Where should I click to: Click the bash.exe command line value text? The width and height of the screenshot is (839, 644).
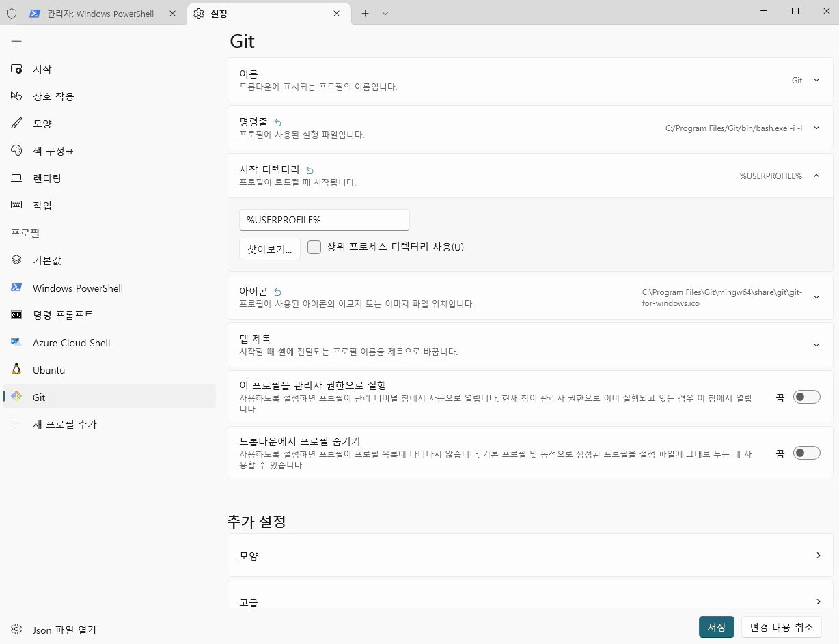[734, 128]
